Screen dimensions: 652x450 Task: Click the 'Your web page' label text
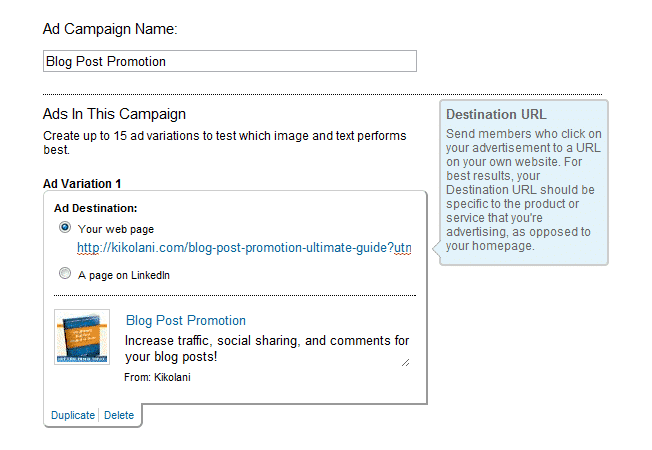(116, 229)
